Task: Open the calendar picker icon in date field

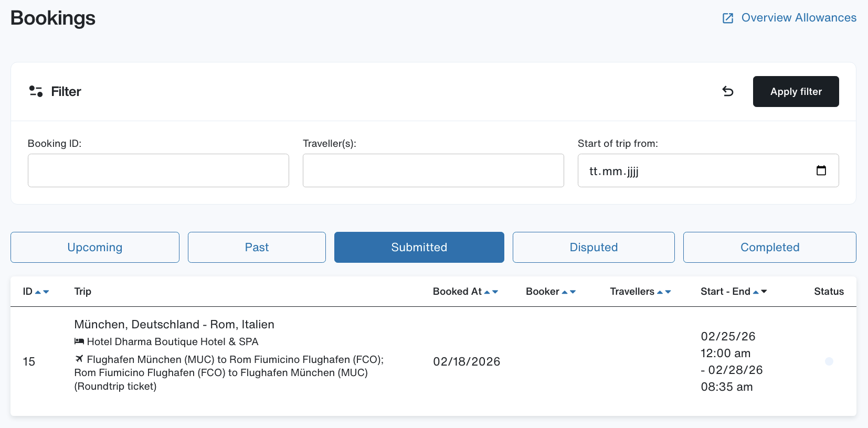Action: tap(821, 170)
